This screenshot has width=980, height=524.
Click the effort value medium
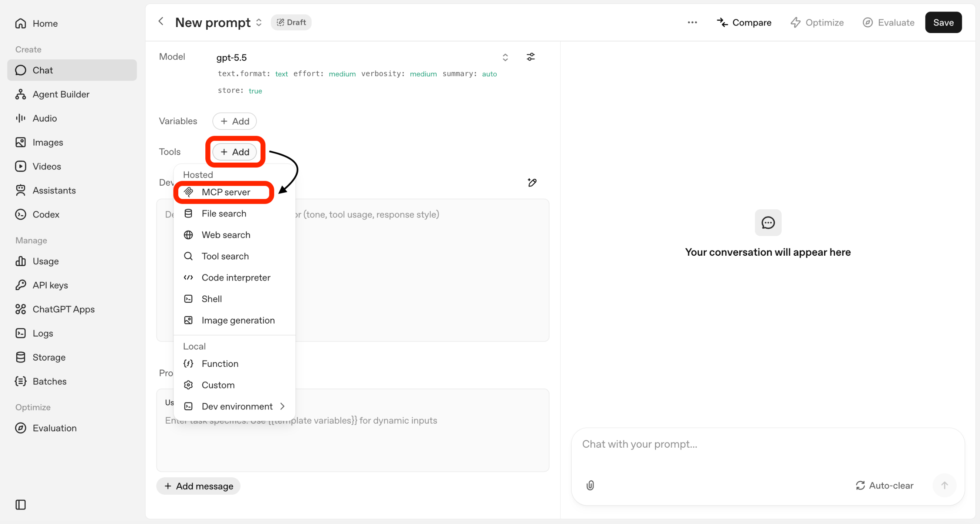pos(342,74)
